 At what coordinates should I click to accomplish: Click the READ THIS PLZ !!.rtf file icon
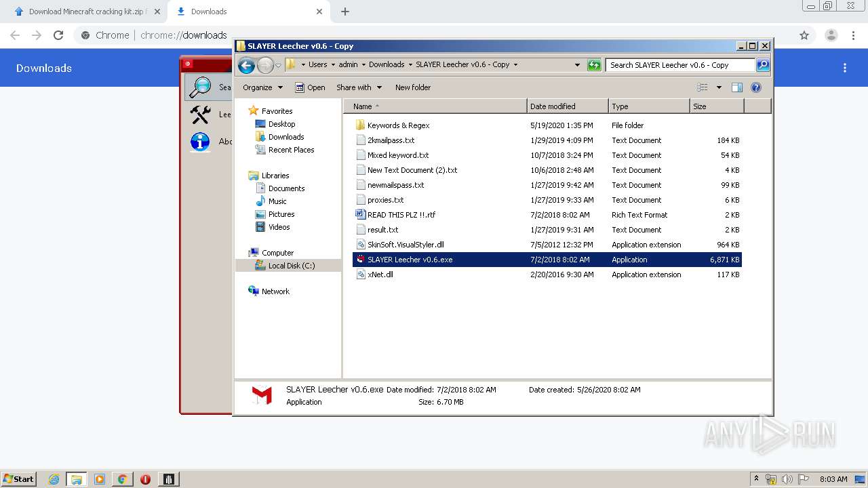tap(361, 215)
